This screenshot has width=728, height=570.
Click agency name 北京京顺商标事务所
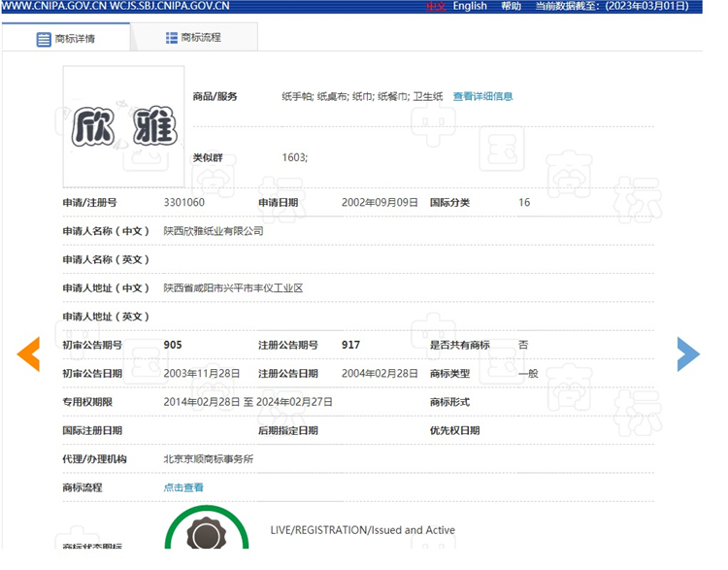click(x=208, y=459)
